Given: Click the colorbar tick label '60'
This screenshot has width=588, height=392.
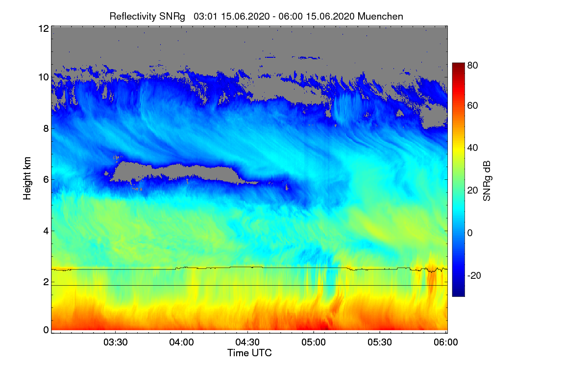Looking at the screenshot, I should pyautogui.click(x=472, y=106).
